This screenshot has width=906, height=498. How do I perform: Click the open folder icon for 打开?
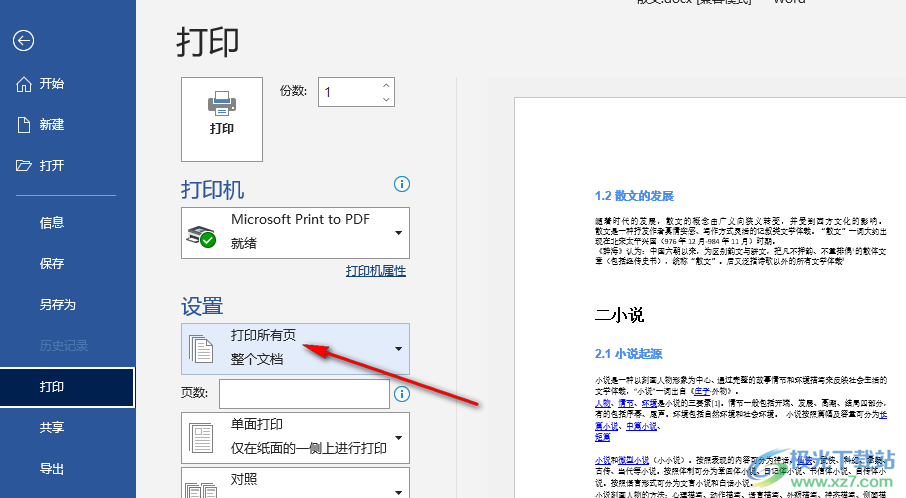coord(24,166)
